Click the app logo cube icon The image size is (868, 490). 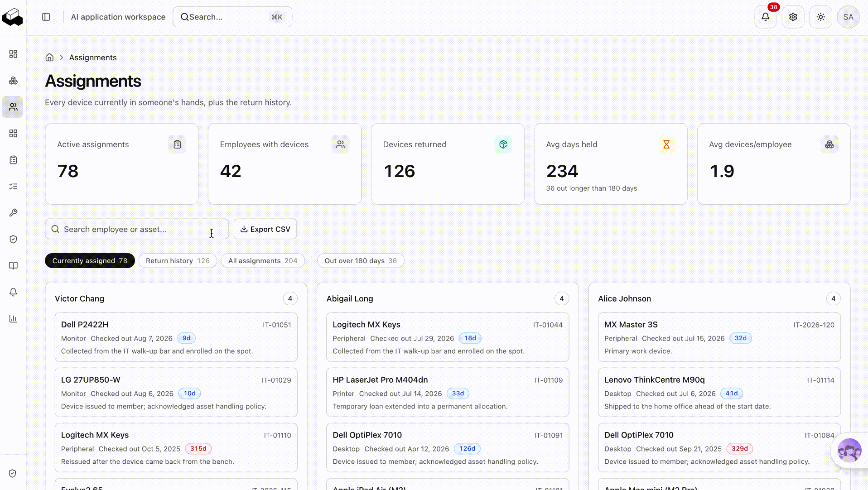coord(13,17)
